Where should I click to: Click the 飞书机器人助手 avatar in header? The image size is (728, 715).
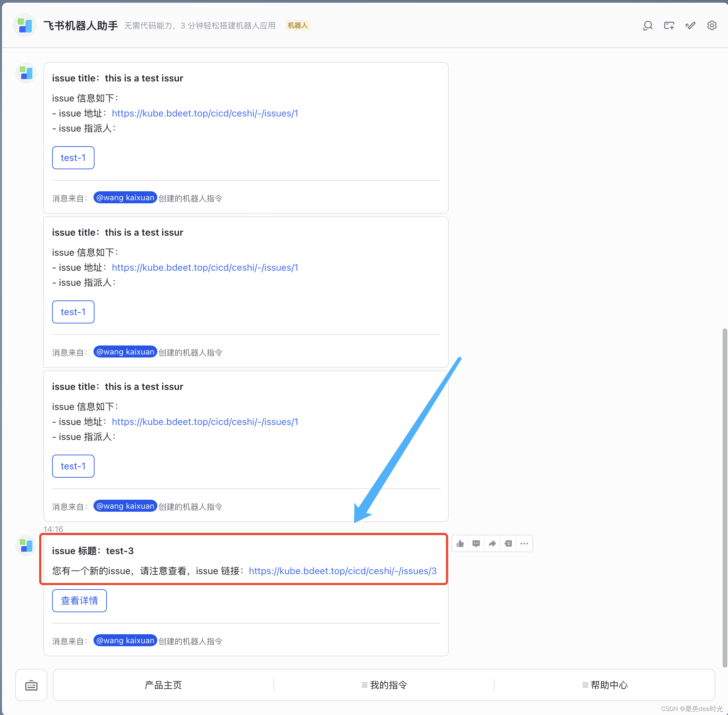25,25
